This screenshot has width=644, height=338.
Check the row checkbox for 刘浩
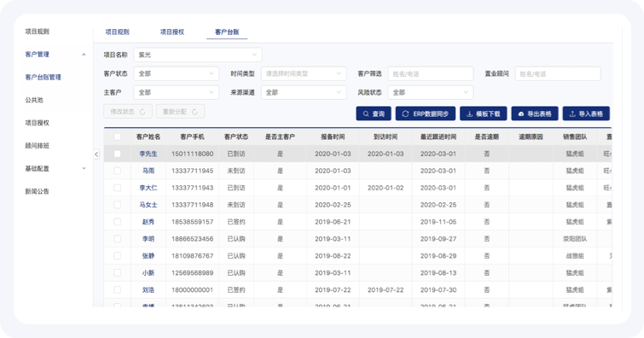[117, 290]
